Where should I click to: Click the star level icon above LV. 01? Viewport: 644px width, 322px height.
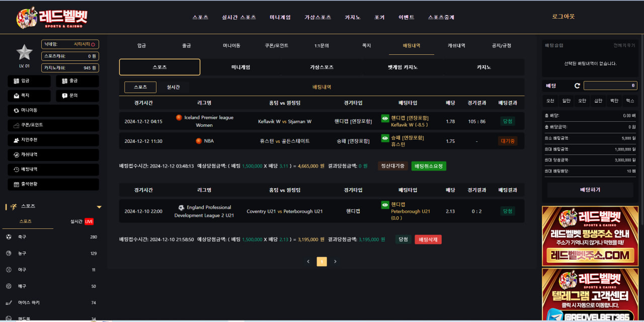24,52
